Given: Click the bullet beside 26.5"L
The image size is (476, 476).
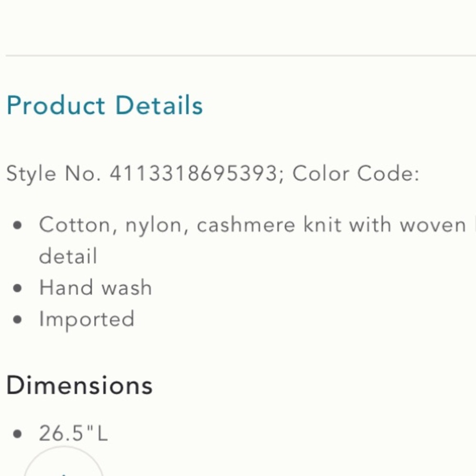Looking at the screenshot, I should tap(18, 434).
